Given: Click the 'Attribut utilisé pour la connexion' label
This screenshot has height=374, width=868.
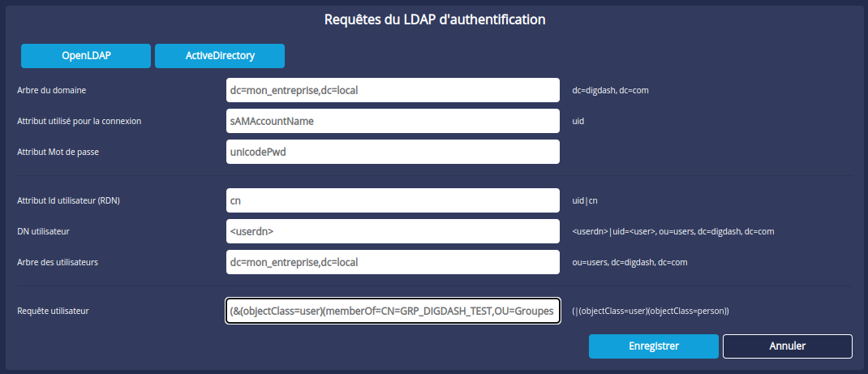Looking at the screenshot, I should point(79,121).
